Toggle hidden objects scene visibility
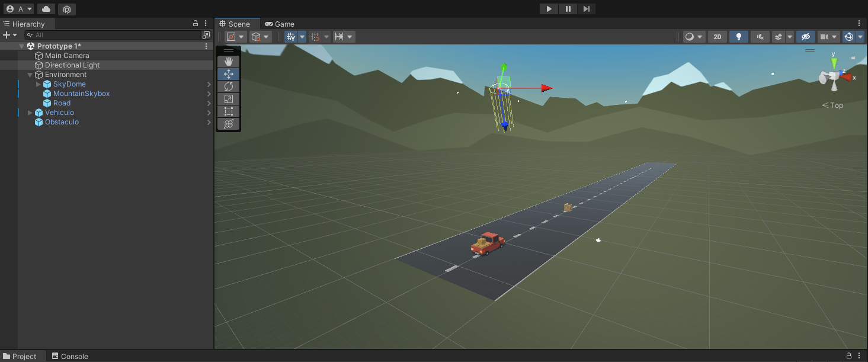Viewport: 868px width, 362px height. click(x=805, y=37)
